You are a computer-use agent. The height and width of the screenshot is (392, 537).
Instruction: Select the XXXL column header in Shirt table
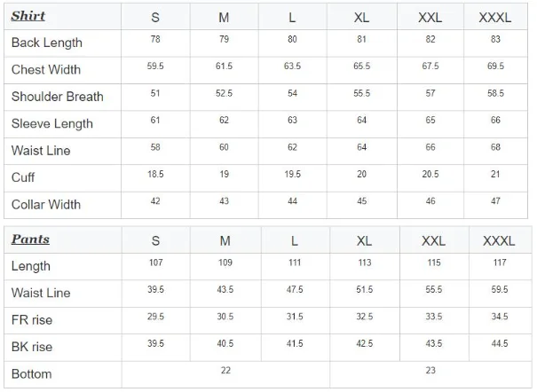coord(495,18)
